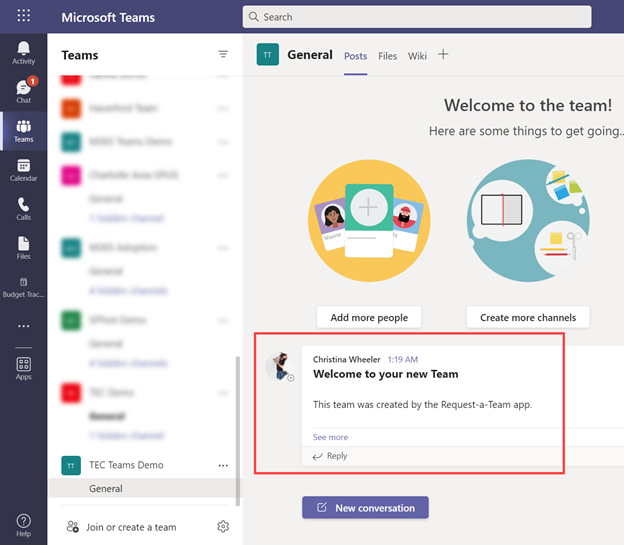Open the Budget Tracker app icon
The width and height of the screenshot is (624, 545).
23,288
